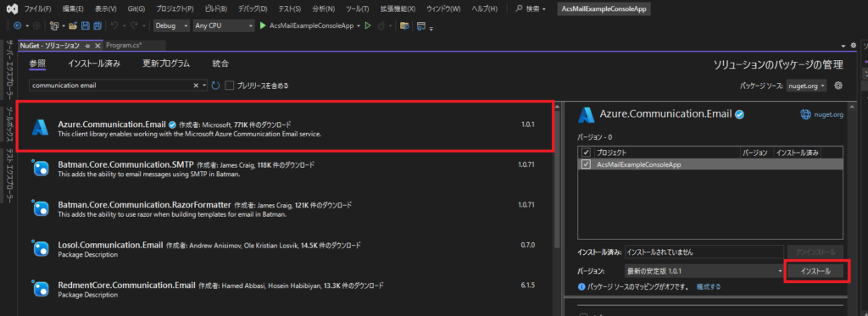The height and width of the screenshot is (316, 868).
Task: Click the Azure logo in the details pane
Action: pos(587,114)
